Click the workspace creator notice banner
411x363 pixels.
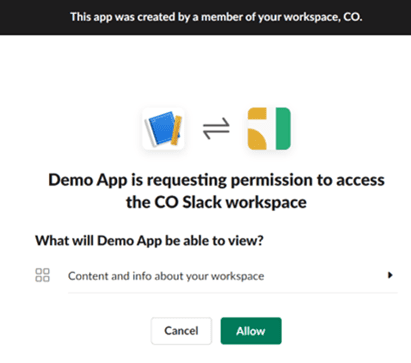click(x=205, y=17)
